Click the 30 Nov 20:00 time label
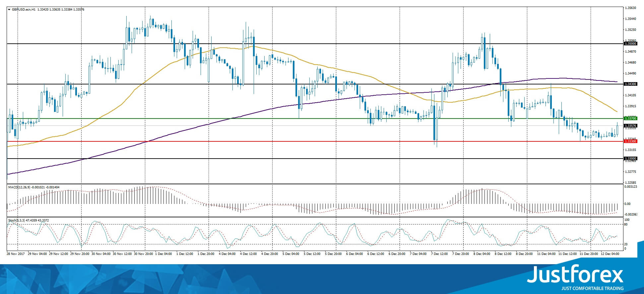 click(143, 254)
